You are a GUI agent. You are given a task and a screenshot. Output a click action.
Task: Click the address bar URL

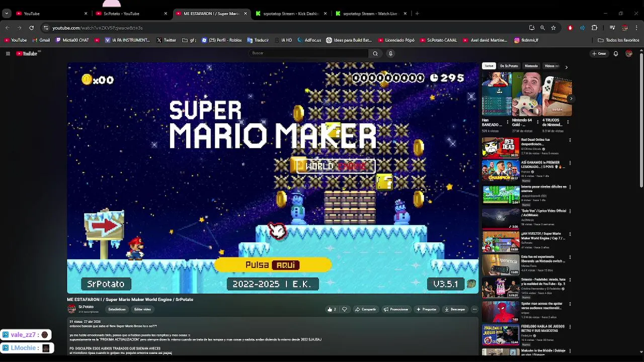click(98, 28)
